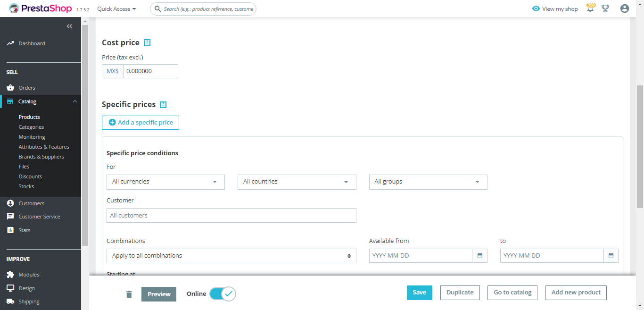Open the All groups dropdown

[x=428, y=182]
